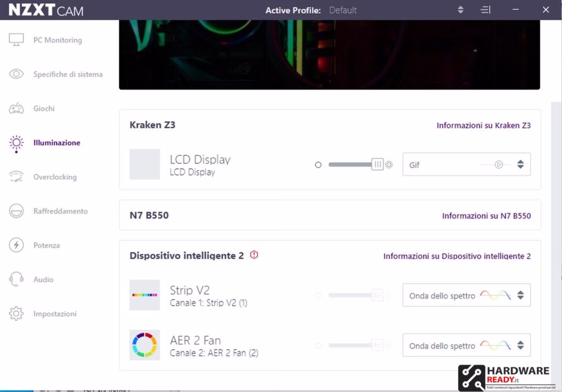Click the Raffreddamento cooling icon
This screenshot has width=562, height=392.
[16, 211]
